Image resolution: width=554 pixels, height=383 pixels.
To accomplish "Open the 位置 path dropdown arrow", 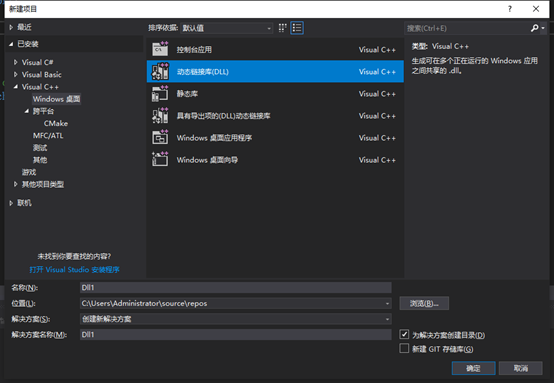I will click(387, 304).
